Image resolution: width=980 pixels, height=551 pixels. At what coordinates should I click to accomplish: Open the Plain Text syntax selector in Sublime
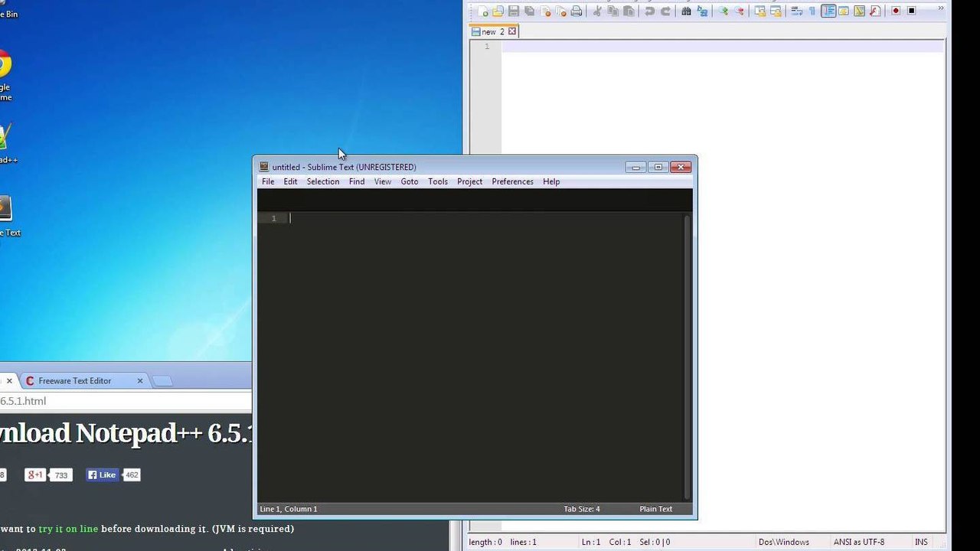(656, 509)
